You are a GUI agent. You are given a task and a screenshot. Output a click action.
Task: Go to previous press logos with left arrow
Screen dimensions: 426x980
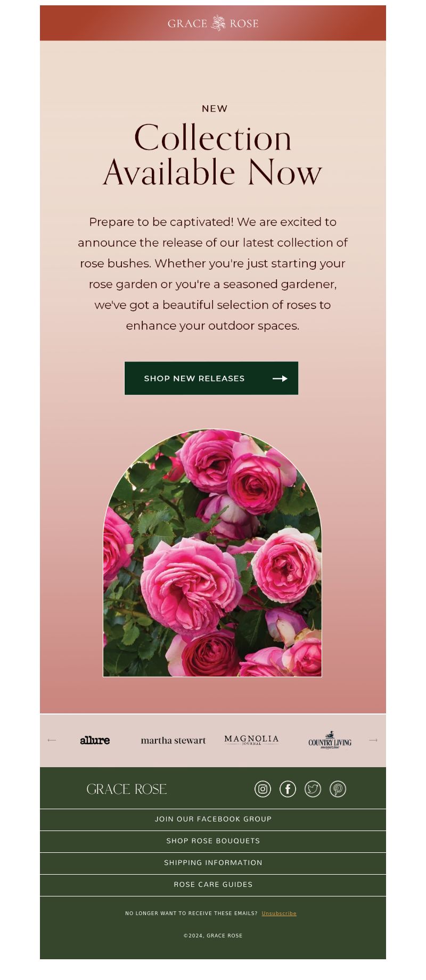(52, 740)
